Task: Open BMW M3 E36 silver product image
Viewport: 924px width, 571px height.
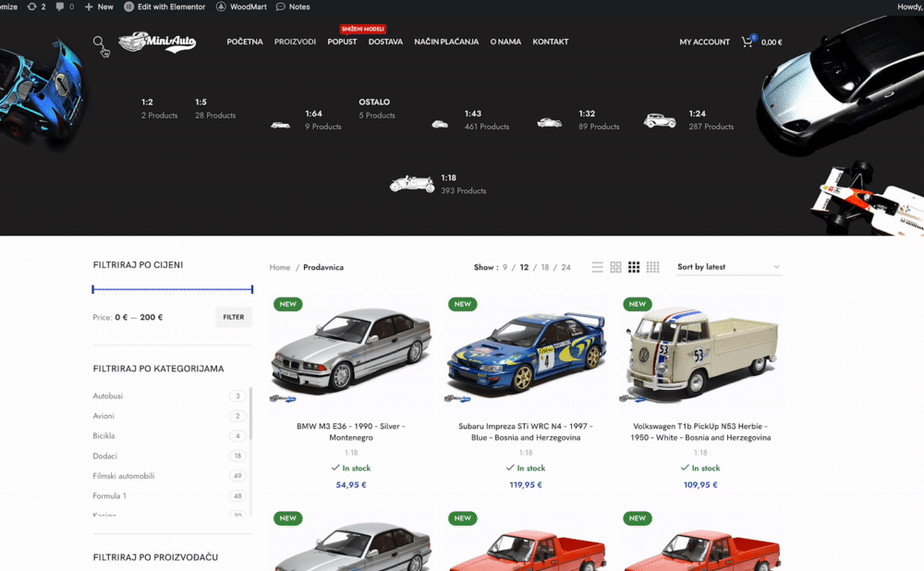Action: point(351,354)
